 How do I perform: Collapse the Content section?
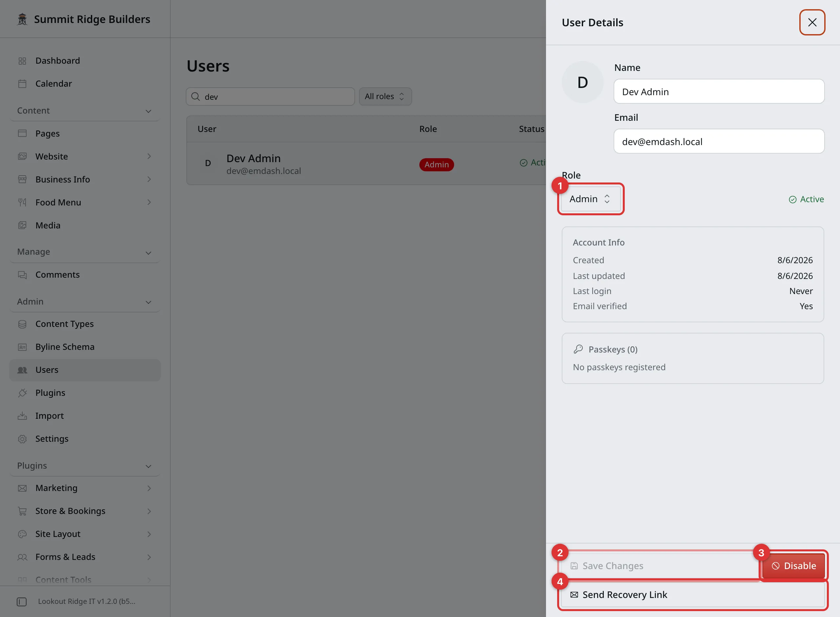point(85,111)
